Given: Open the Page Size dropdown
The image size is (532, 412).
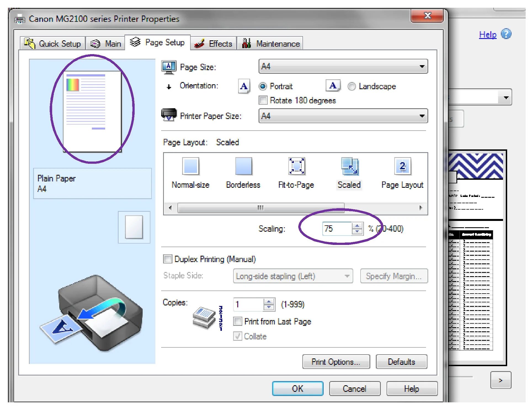Looking at the screenshot, I should click(x=343, y=67).
